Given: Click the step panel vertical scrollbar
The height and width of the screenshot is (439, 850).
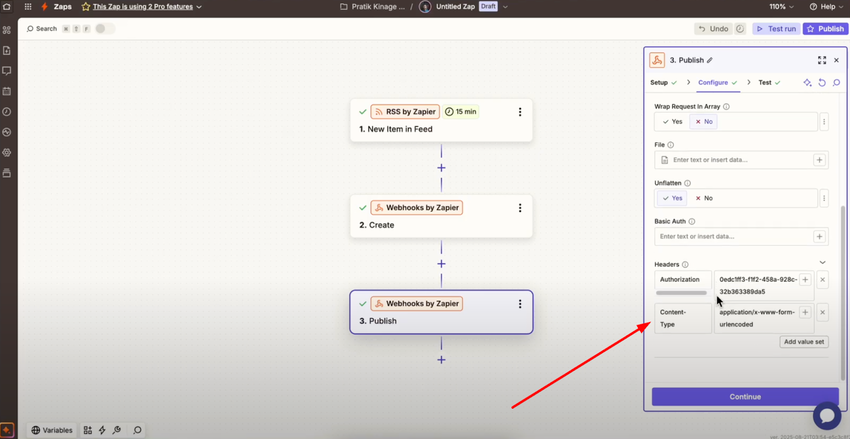Looking at the screenshot, I should (x=842, y=293).
